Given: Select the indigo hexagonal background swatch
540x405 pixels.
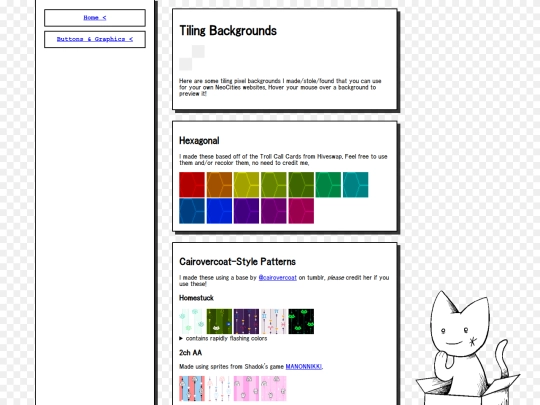Looking at the screenshot, I should click(246, 211).
